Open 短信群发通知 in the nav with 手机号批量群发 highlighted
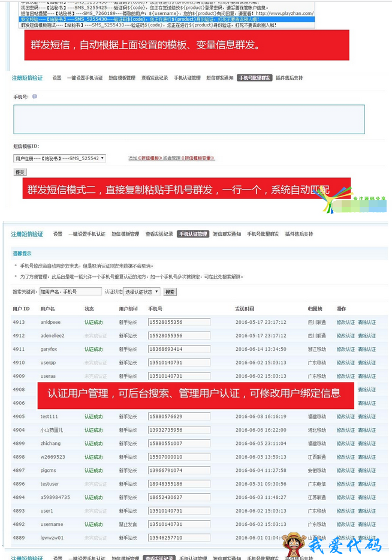 coord(219,78)
